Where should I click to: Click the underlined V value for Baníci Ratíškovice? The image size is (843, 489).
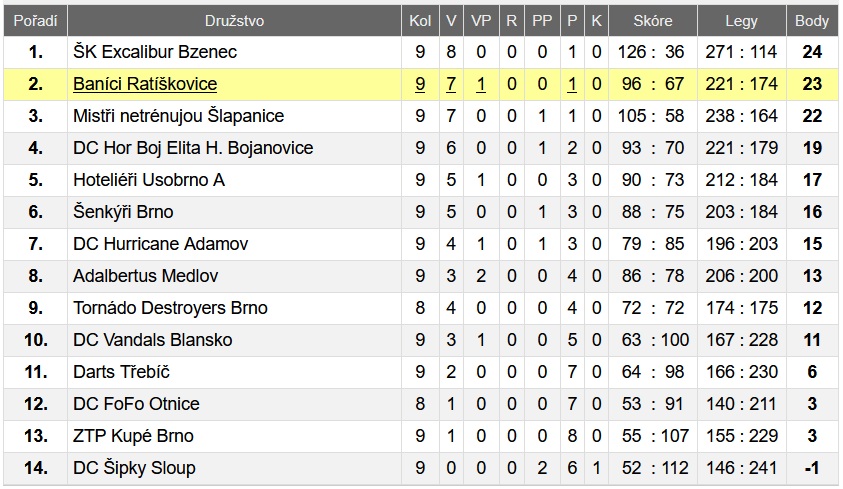click(x=451, y=84)
